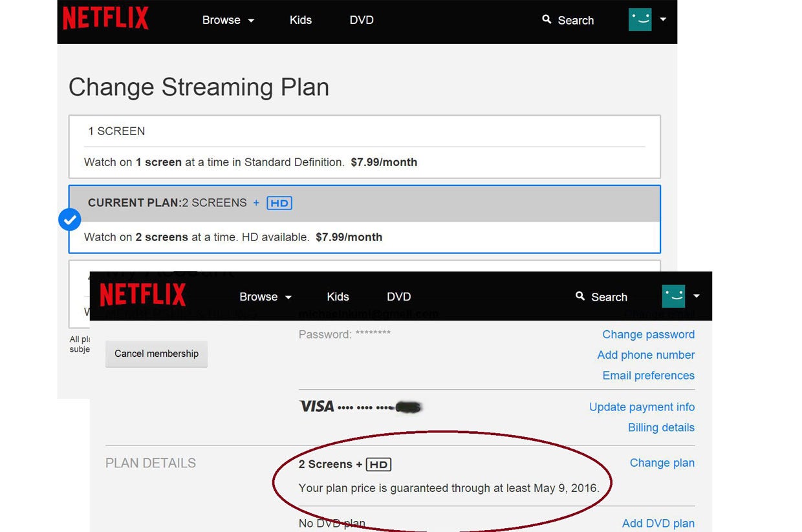Open Kids in the top window navigation
This screenshot has height=532, width=802.
point(301,20)
